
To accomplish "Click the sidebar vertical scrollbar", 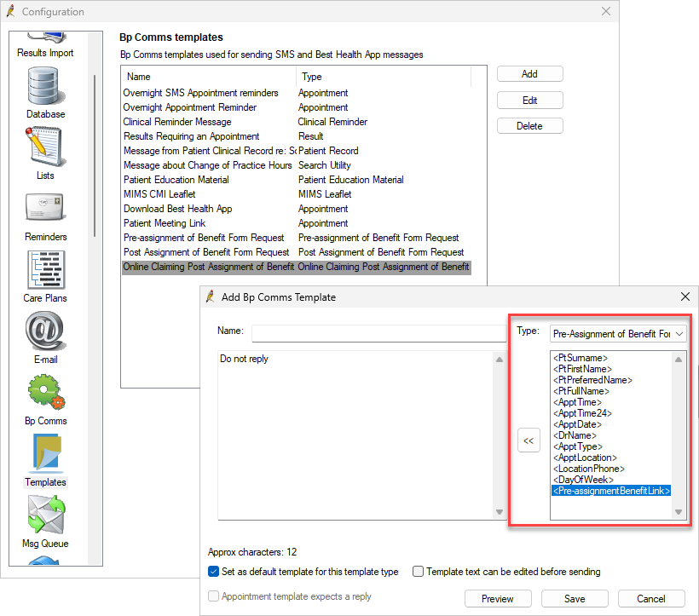I will pyautogui.click(x=95, y=156).
